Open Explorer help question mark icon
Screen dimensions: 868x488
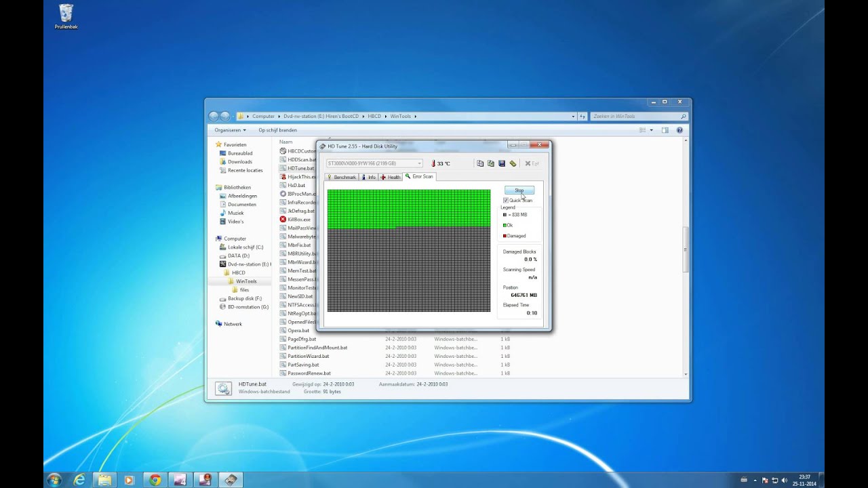[x=679, y=130]
